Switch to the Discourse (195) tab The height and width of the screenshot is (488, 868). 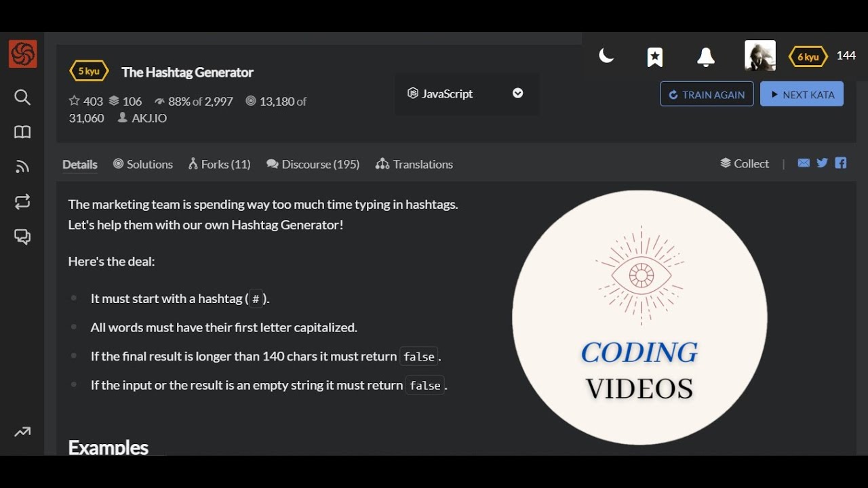pyautogui.click(x=313, y=164)
